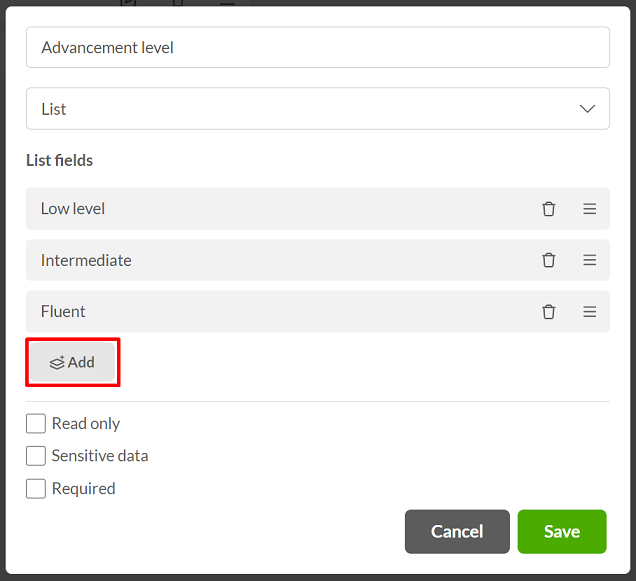Tick the Sensitive data checkbox

[x=36, y=456]
